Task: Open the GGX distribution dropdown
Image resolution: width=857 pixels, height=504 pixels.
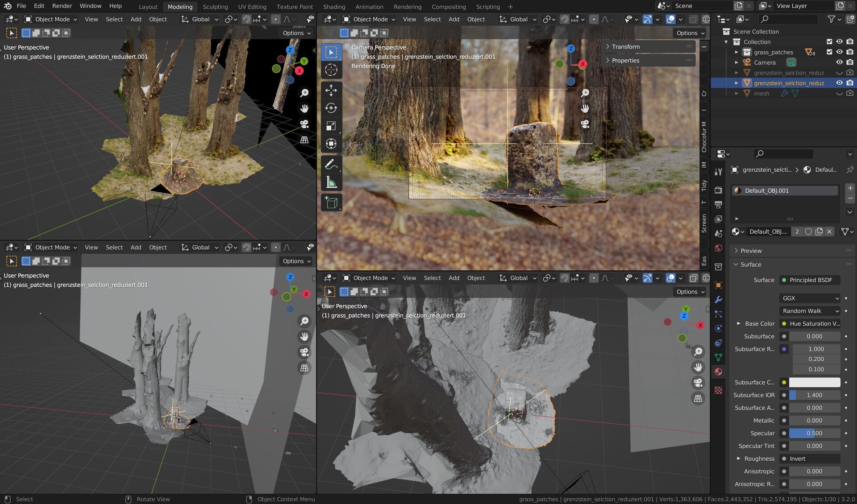Action: pyautogui.click(x=810, y=298)
